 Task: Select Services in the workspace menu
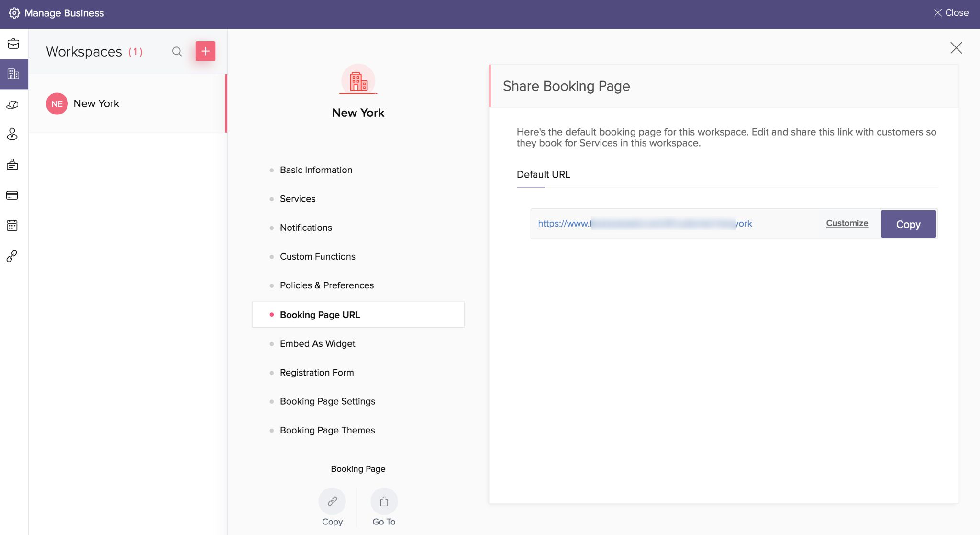[x=298, y=199]
